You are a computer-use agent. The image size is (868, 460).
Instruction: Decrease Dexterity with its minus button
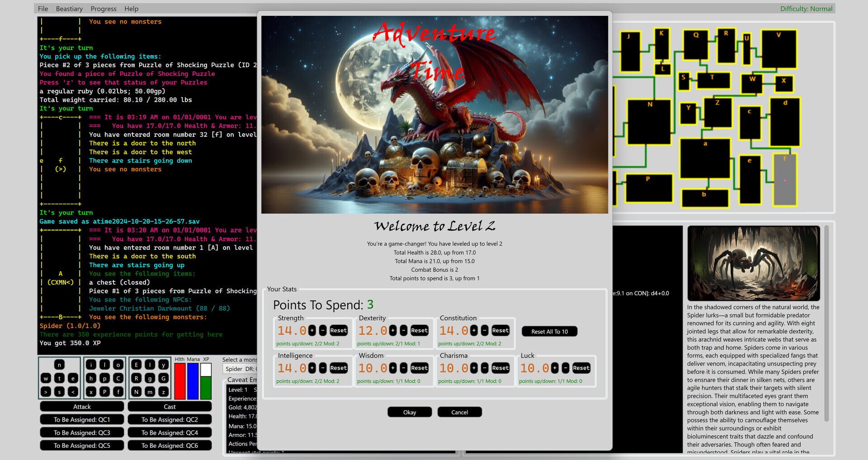[403, 330]
